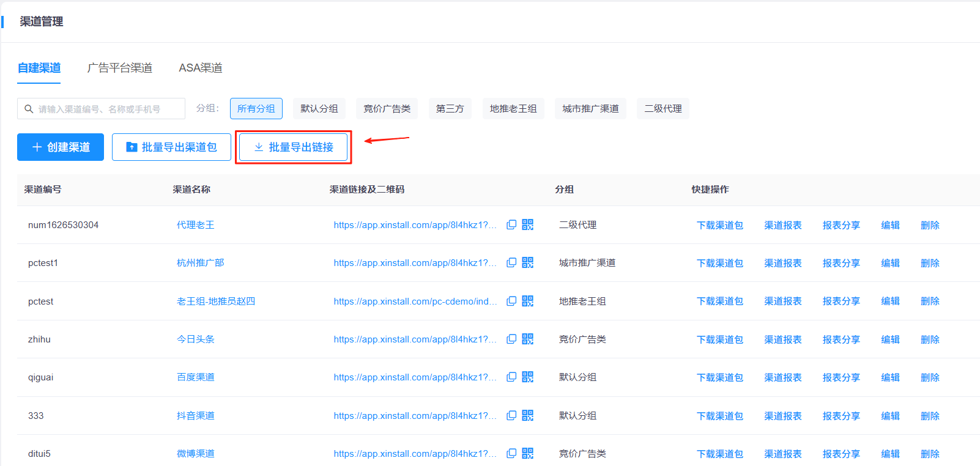This screenshot has width=980, height=466.
Task: Open channel name 今日头条
Action: [196, 339]
